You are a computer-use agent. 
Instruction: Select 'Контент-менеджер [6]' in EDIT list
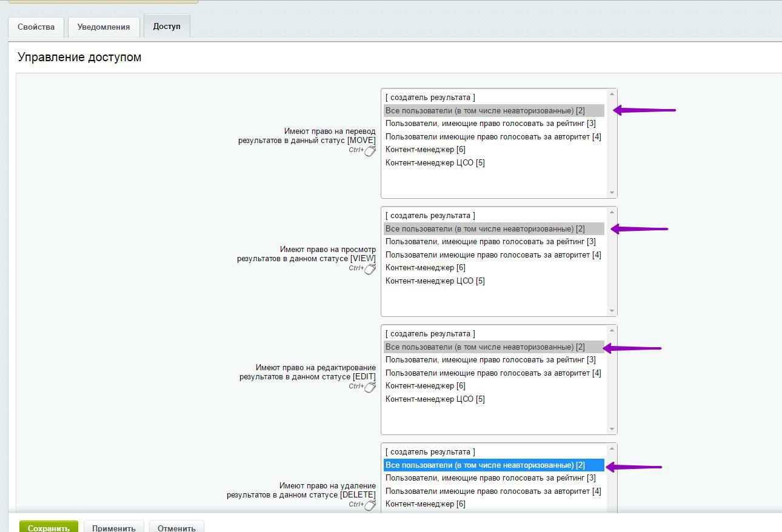[x=494, y=386]
